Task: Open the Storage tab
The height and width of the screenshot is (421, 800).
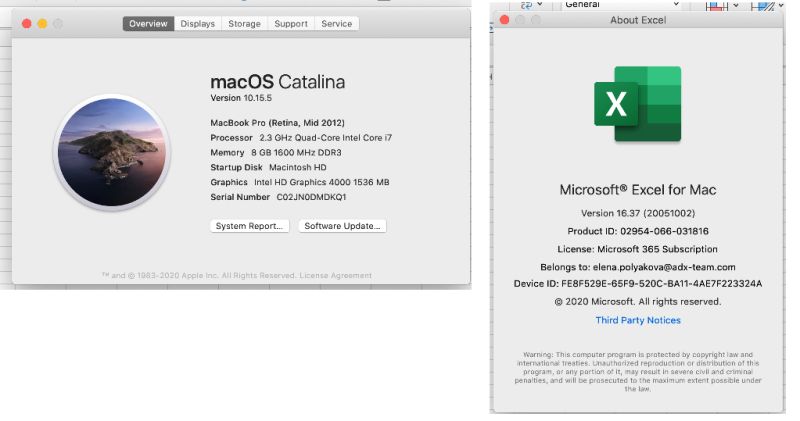Action: click(x=244, y=23)
